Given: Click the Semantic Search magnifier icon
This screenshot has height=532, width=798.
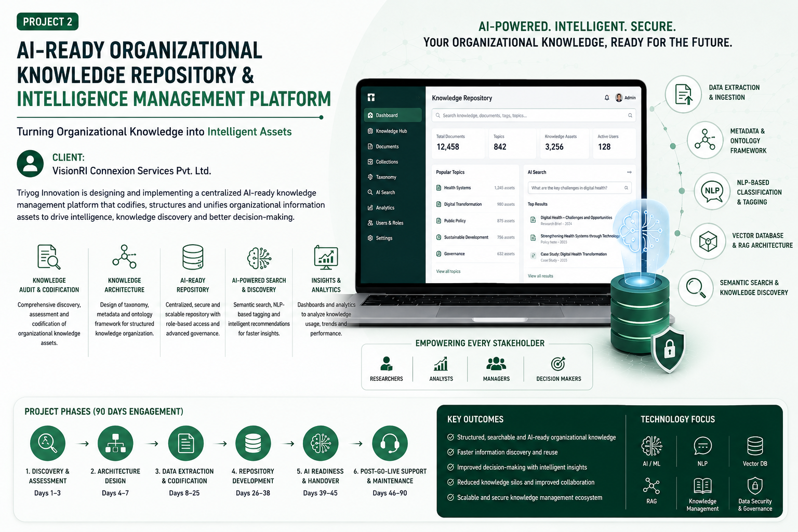Looking at the screenshot, I should pos(696,287).
